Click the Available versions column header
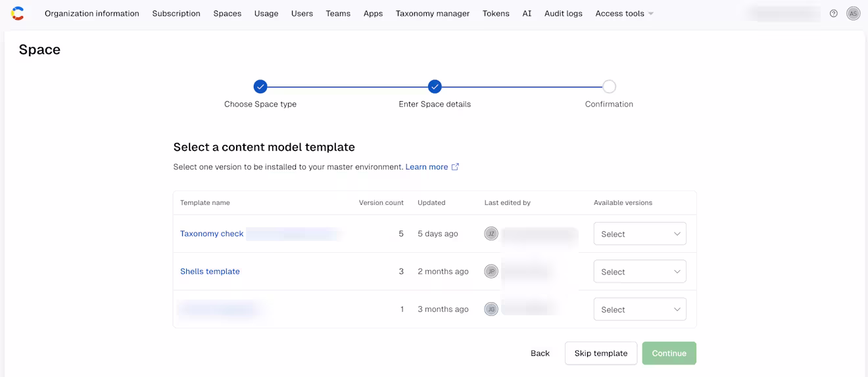Image resolution: width=868 pixels, height=377 pixels. point(623,203)
